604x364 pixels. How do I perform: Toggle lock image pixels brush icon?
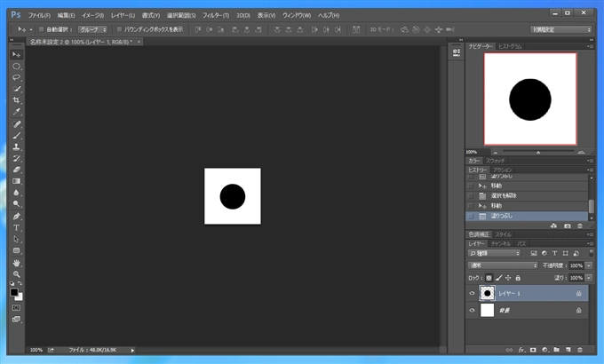click(498, 278)
